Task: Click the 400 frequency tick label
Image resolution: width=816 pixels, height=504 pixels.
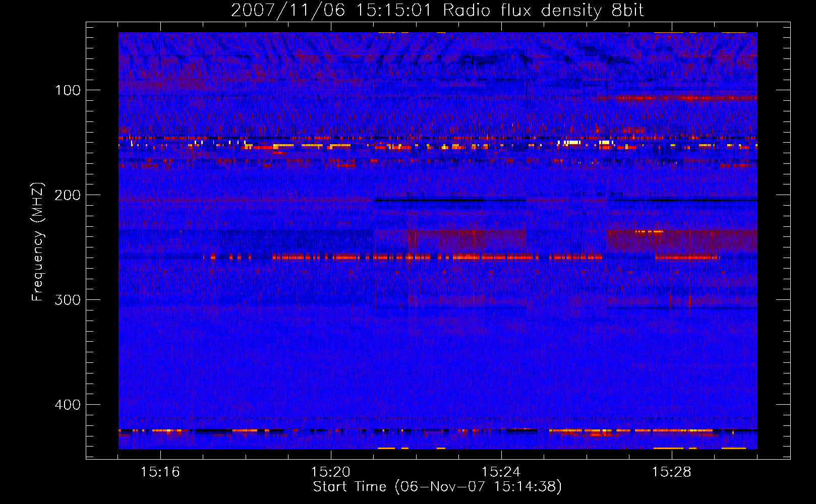Action: tap(68, 405)
